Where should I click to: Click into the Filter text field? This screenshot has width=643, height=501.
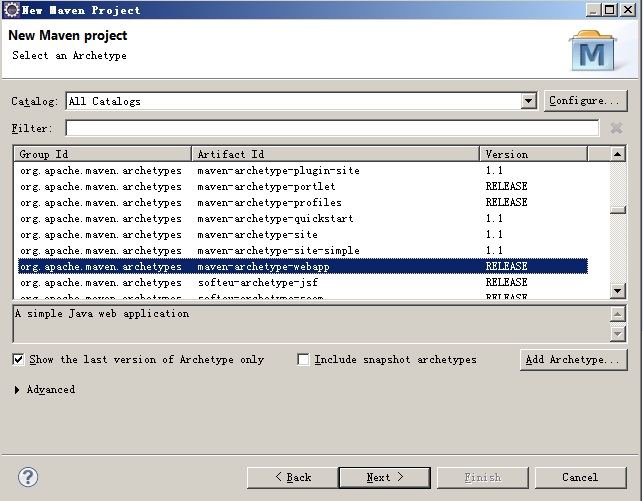coord(332,128)
